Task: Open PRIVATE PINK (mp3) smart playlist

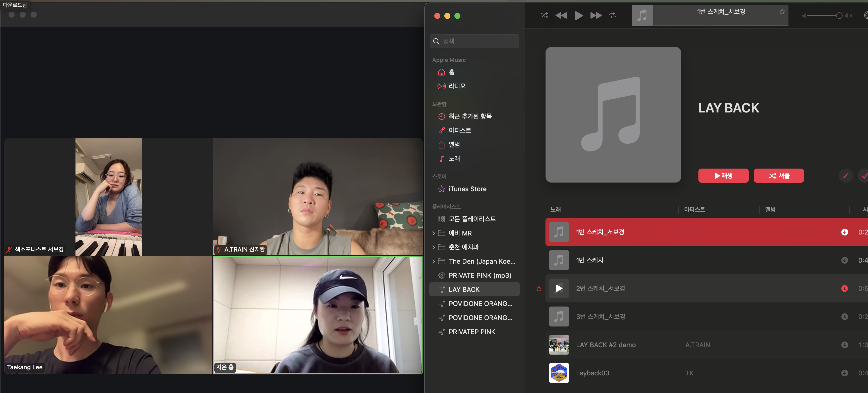Action: click(474, 276)
